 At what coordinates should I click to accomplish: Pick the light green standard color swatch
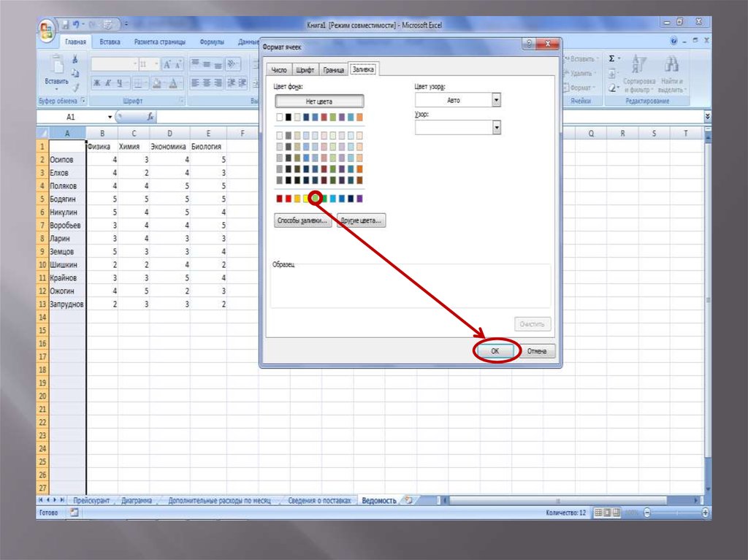tap(316, 199)
